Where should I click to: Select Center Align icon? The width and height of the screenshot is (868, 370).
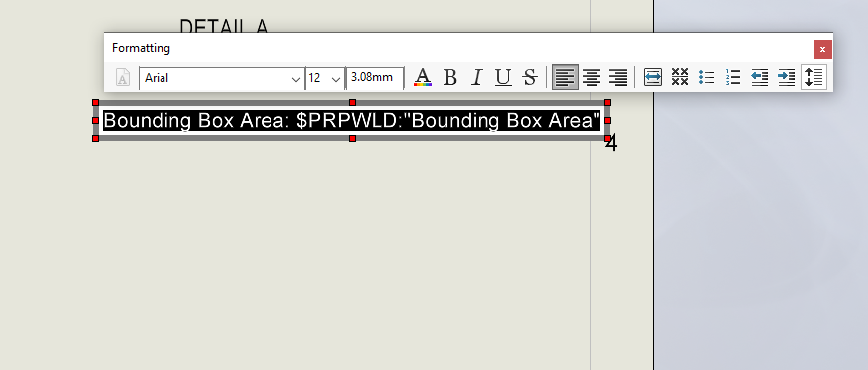coord(592,78)
